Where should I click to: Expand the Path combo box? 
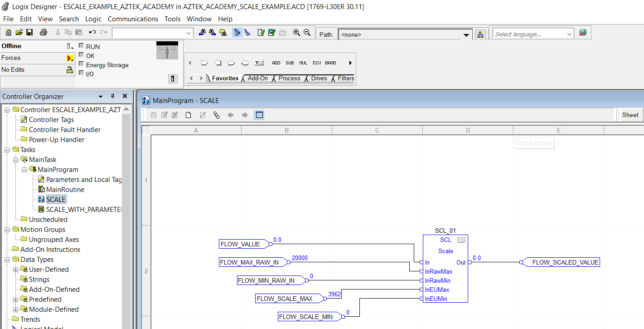[x=466, y=35]
